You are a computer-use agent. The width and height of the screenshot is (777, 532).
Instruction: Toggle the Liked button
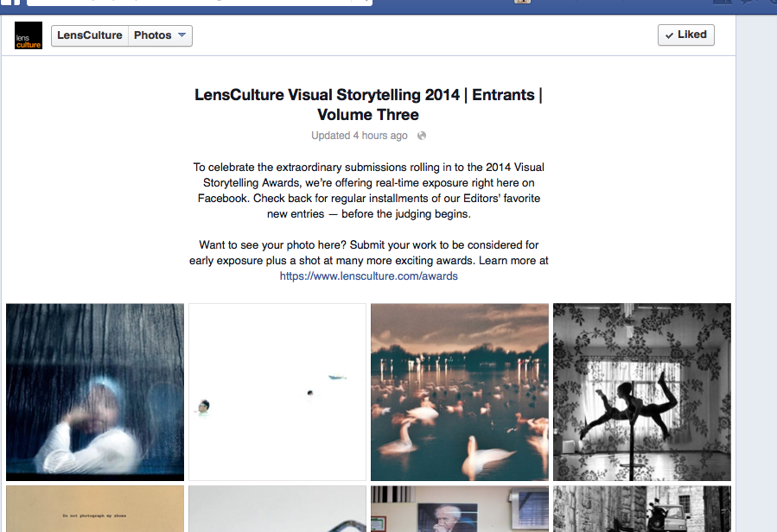686,35
